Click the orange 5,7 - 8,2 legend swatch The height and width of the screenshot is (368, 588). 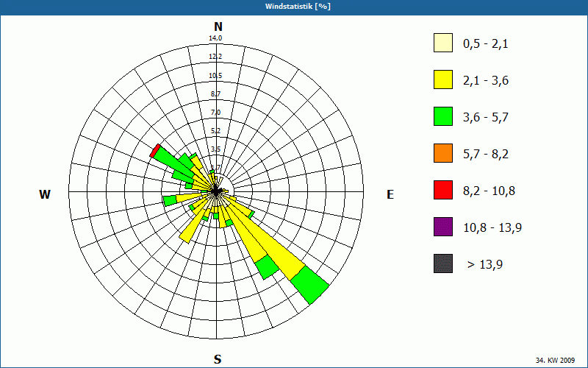[x=443, y=153]
